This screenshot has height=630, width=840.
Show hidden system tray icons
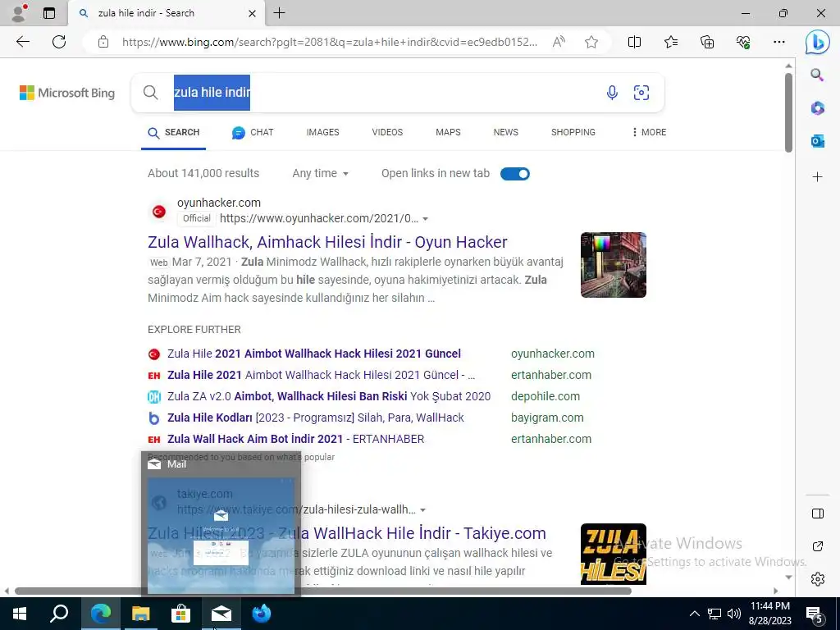[x=694, y=614]
